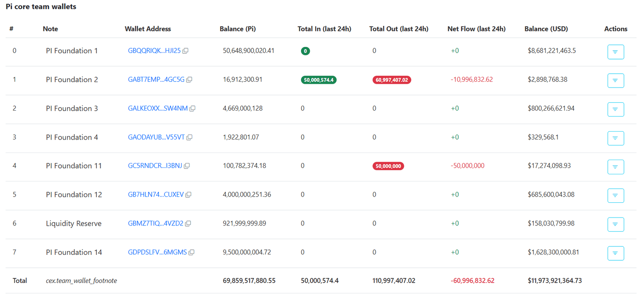Click copy icon next to GALKEOXX...SW4NM
This screenshot has height=295, width=644.
[192, 109]
